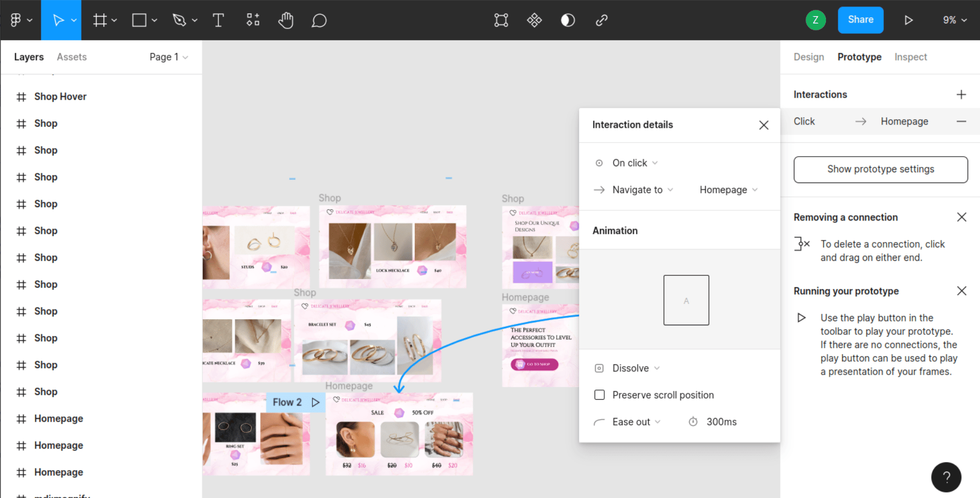Switch to the Inspect tab
Image resolution: width=980 pixels, height=498 pixels.
pyautogui.click(x=911, y=57)
